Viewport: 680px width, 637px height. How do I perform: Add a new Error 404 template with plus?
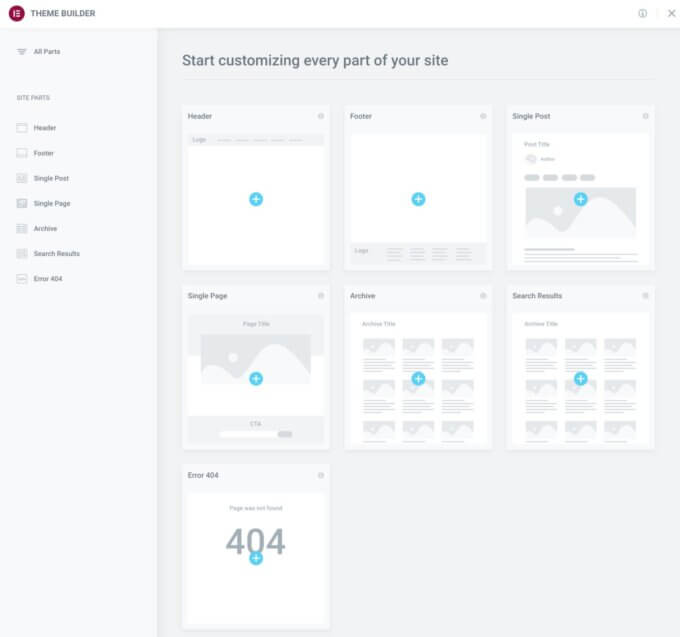256,558
